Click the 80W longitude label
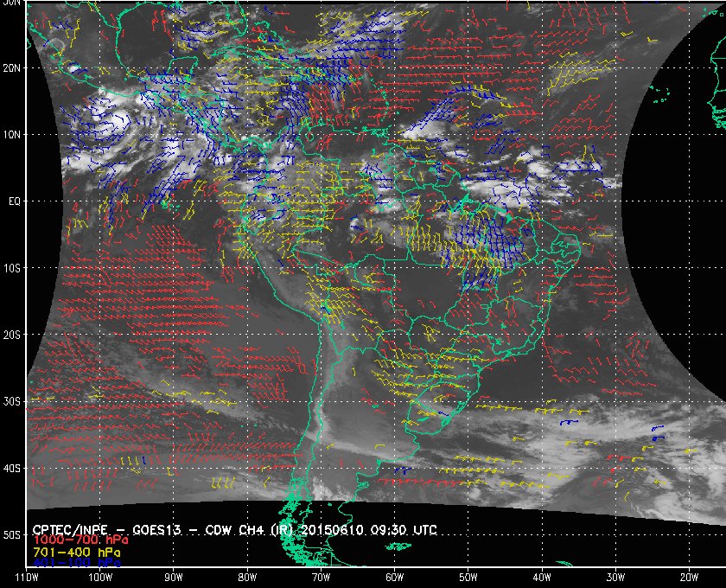This screenshot has height=588, width=726. click(x=247, y=578)
